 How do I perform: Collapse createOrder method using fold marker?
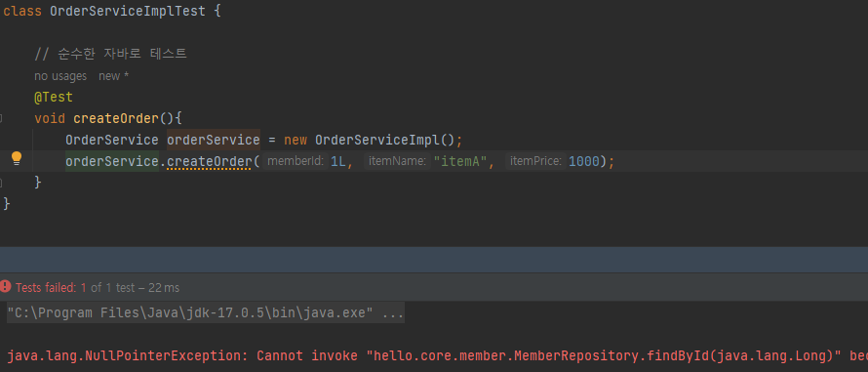click(1, 118)
